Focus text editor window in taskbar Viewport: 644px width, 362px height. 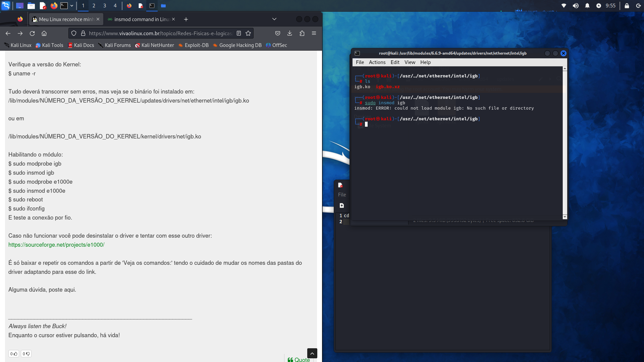141,6
